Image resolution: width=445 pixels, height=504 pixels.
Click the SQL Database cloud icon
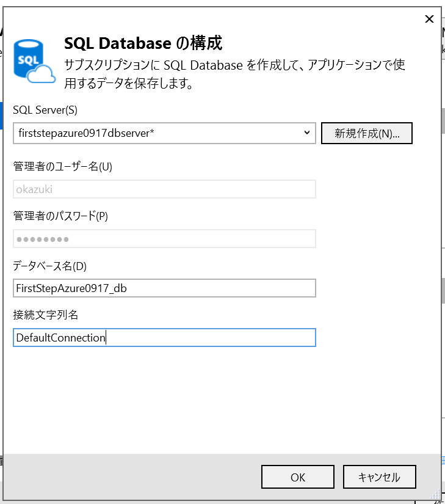click(x=34, y=61)
